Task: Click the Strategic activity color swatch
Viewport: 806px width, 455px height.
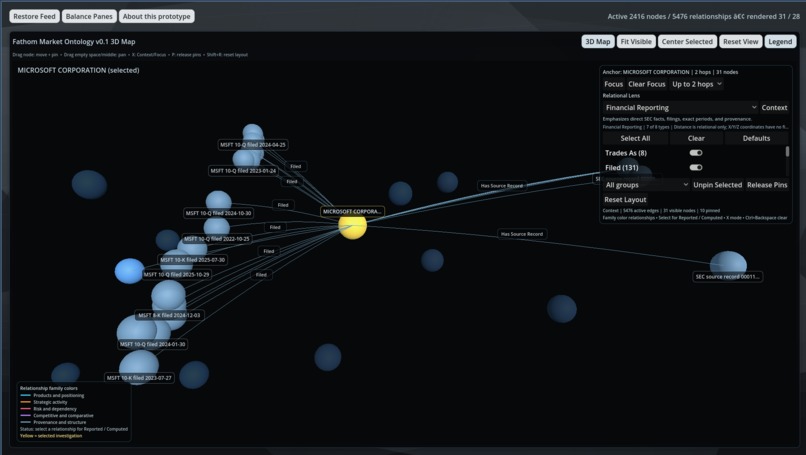Action: pyautogui.click(x=25, y=402)
